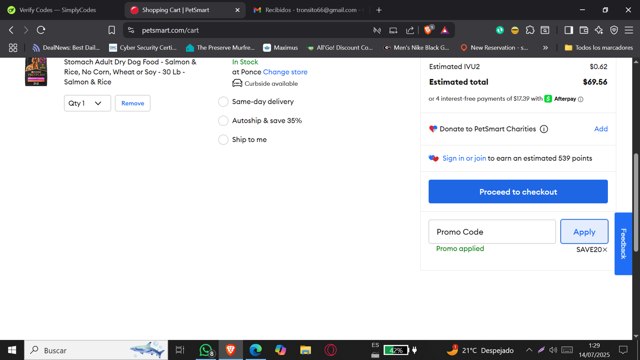The image size is (640, 360).
Task: Open AllGo! Discount Co... bookmark
Action: pos(340,48)
